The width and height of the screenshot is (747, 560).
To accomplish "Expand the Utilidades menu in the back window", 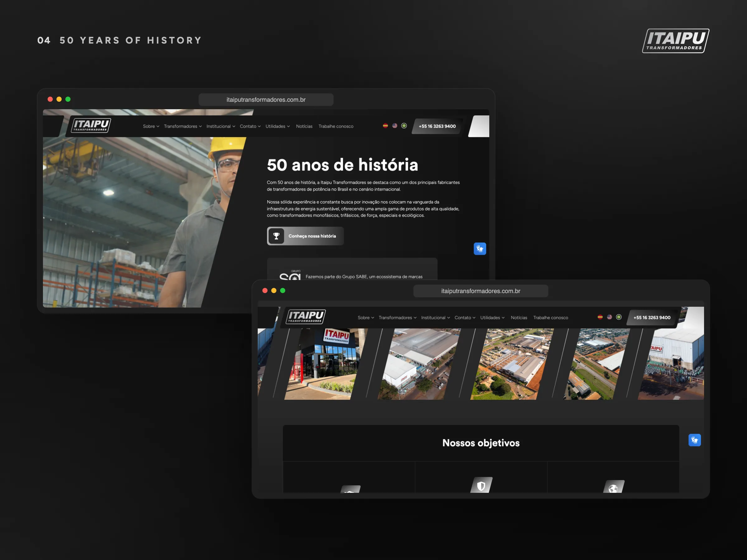I will [x=278, y=126].
